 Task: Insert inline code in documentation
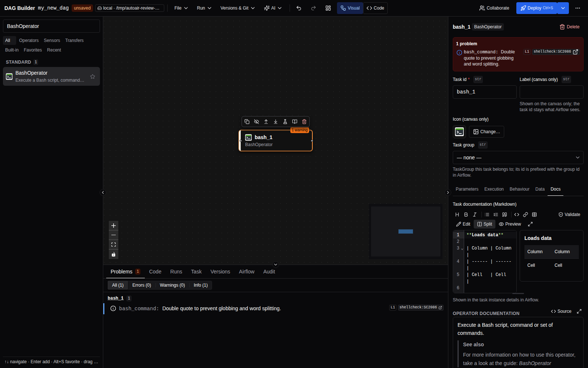[517, 215]
